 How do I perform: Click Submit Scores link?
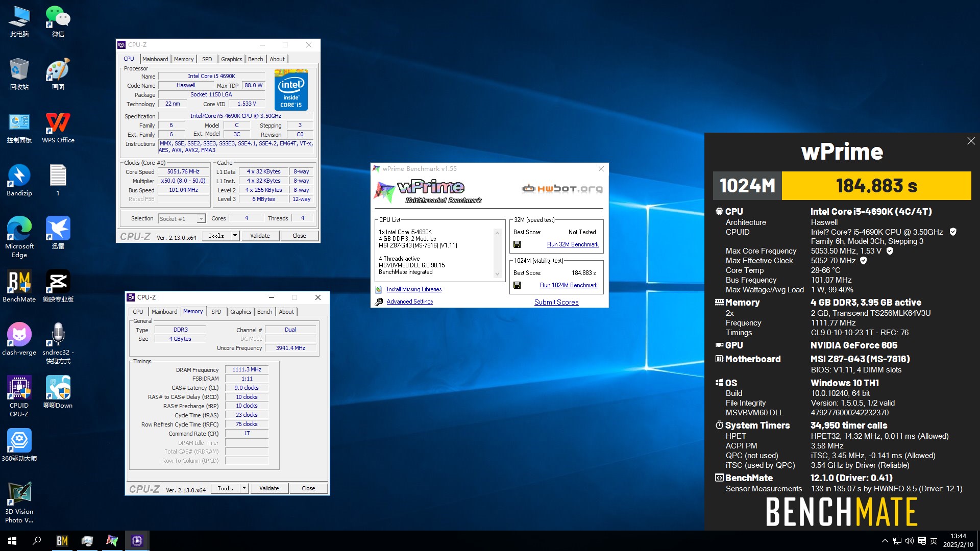pos(556,302)
